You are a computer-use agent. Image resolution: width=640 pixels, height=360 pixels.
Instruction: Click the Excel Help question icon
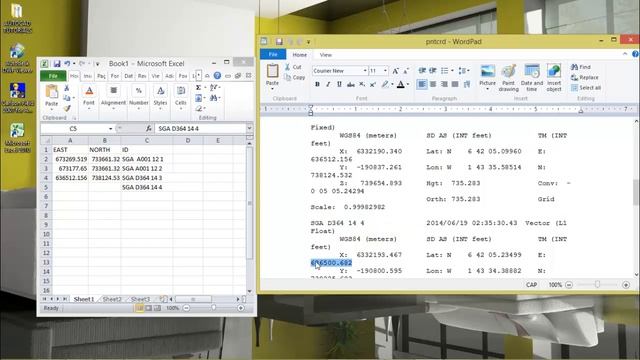tap(217, 76)
